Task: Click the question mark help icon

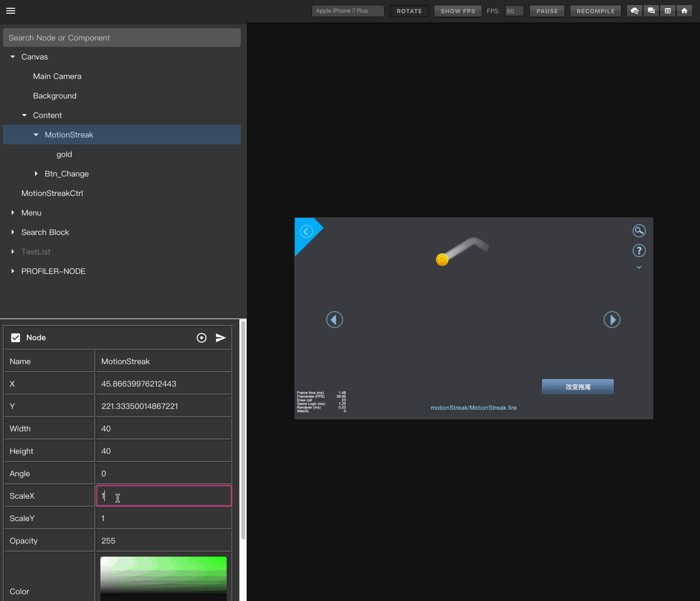Action: pos(639,251)
